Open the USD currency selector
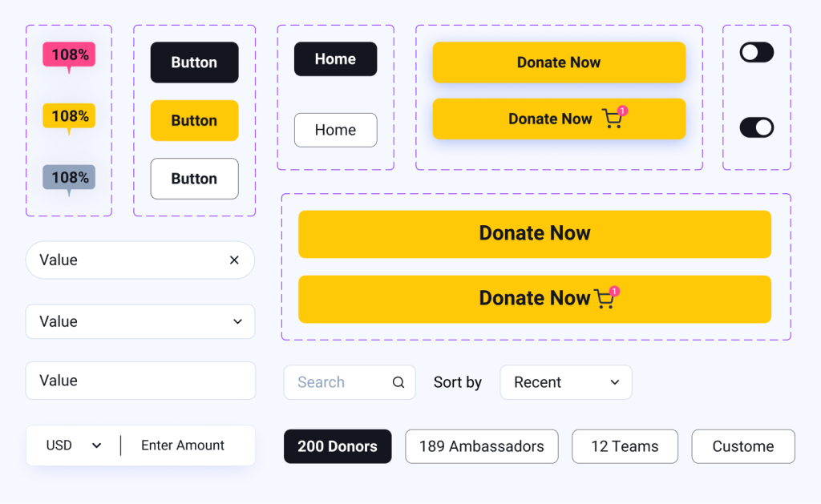 tap(74, 446)
